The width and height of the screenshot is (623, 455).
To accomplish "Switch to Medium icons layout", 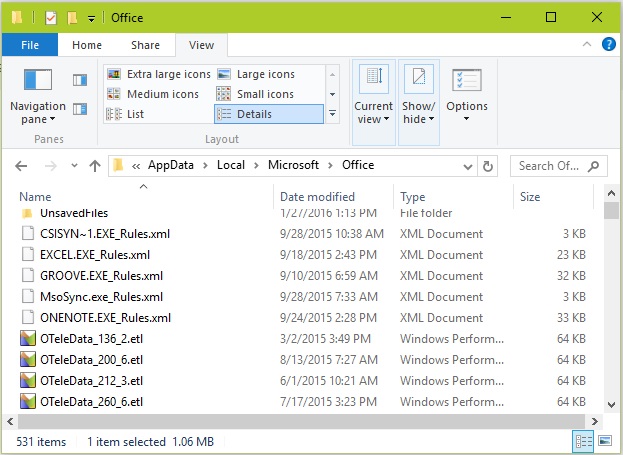I will coord(153,94).
